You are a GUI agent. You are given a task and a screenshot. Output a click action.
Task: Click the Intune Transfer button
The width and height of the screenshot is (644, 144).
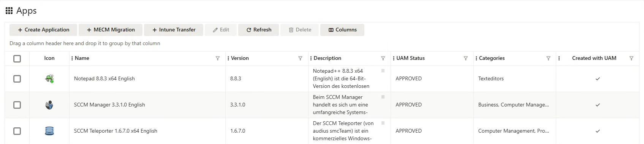pyautogui.click(x=174, y=30)
